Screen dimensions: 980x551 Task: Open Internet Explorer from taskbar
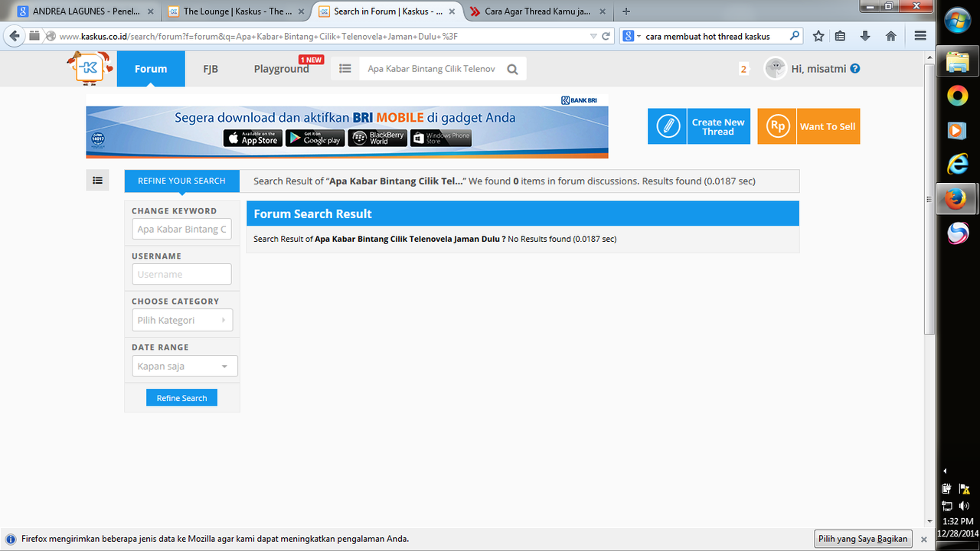click(957, 163)
